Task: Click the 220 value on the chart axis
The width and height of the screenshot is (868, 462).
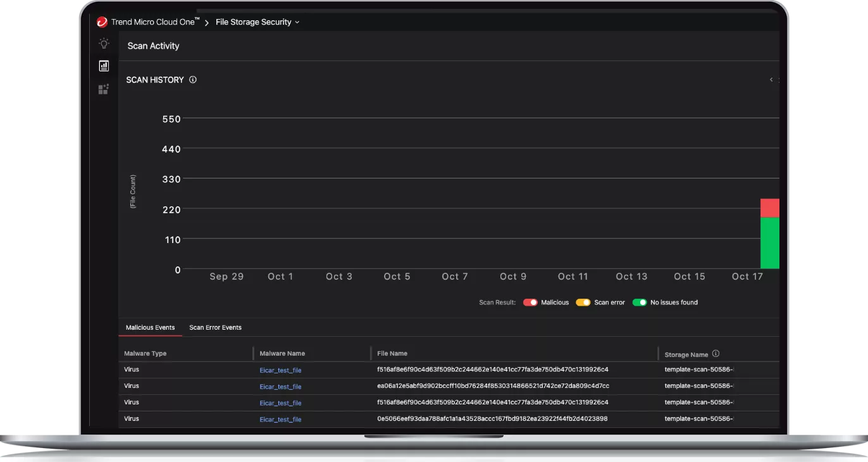Action: [x=171, y=209]
